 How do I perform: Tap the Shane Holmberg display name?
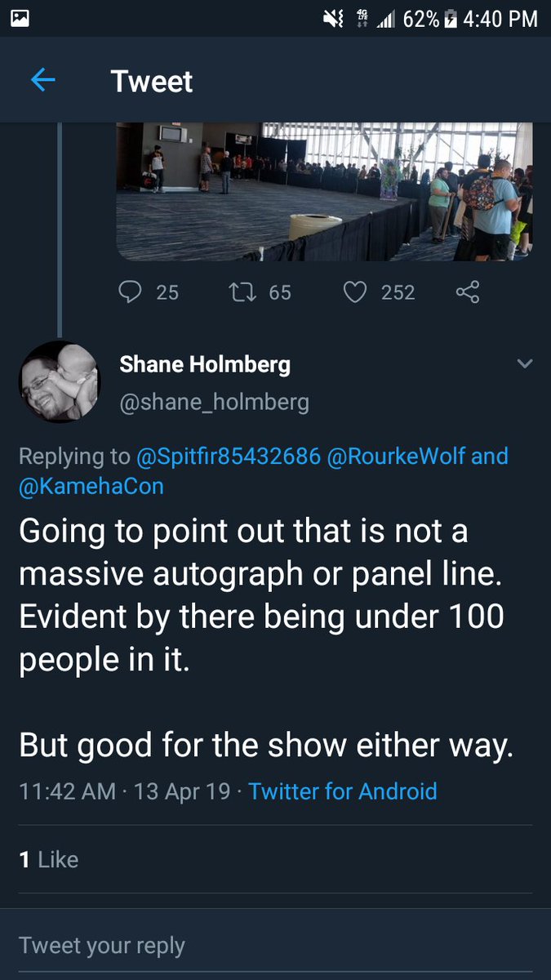[205, 364]
